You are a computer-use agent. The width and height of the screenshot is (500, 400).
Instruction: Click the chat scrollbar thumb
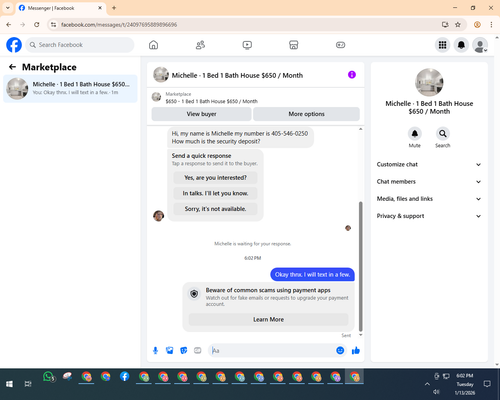click(360, 267)
